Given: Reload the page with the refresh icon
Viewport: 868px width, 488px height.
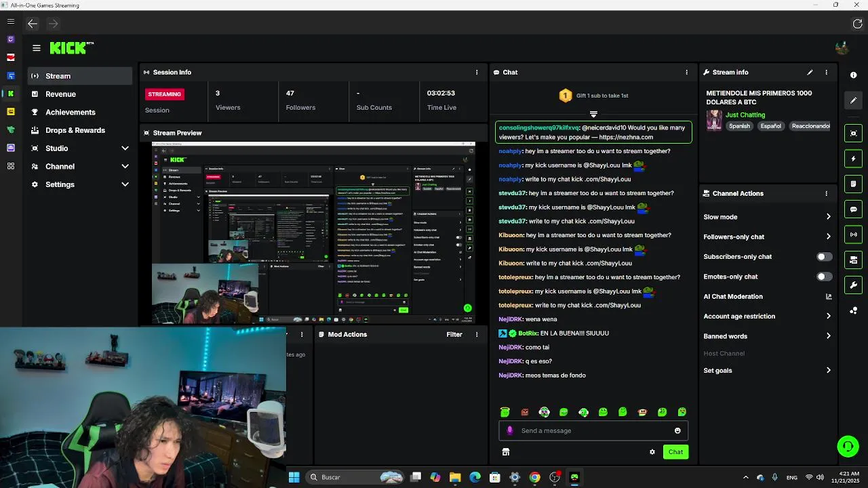Looking at the screenshot, I should [x=857, y=24].
